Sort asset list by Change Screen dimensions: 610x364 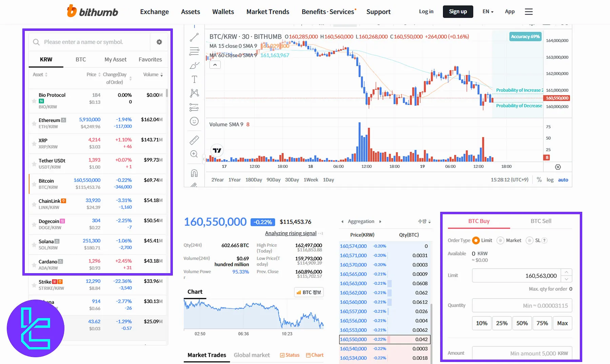[x=117, y=78]
